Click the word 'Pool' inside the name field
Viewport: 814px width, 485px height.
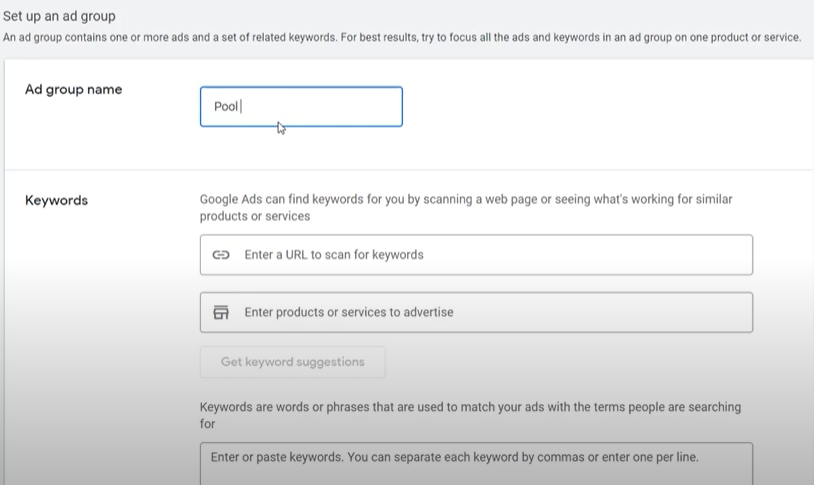(226, 106)
